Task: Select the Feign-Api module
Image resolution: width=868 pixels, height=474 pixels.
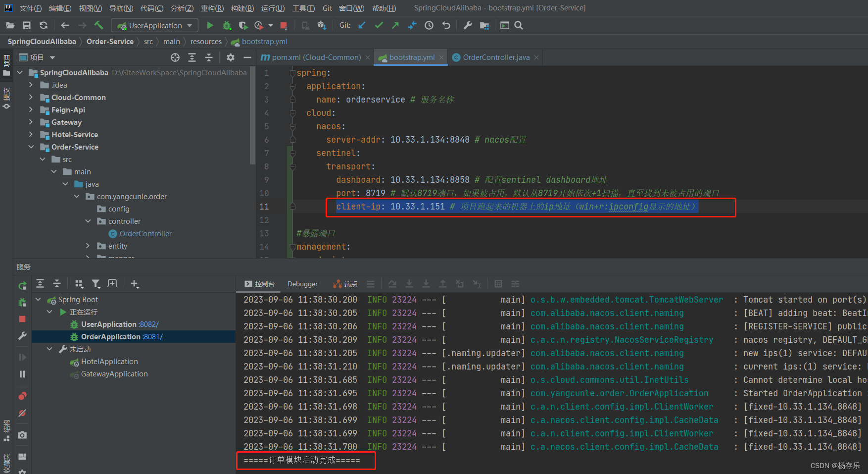Action: pos(68,110)
